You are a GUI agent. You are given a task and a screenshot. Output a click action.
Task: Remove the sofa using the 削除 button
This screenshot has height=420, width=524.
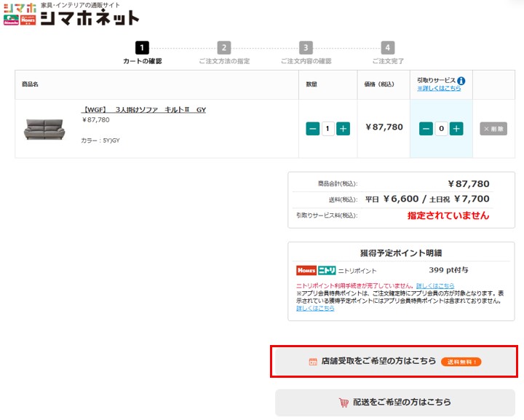[x=493, y=129]
